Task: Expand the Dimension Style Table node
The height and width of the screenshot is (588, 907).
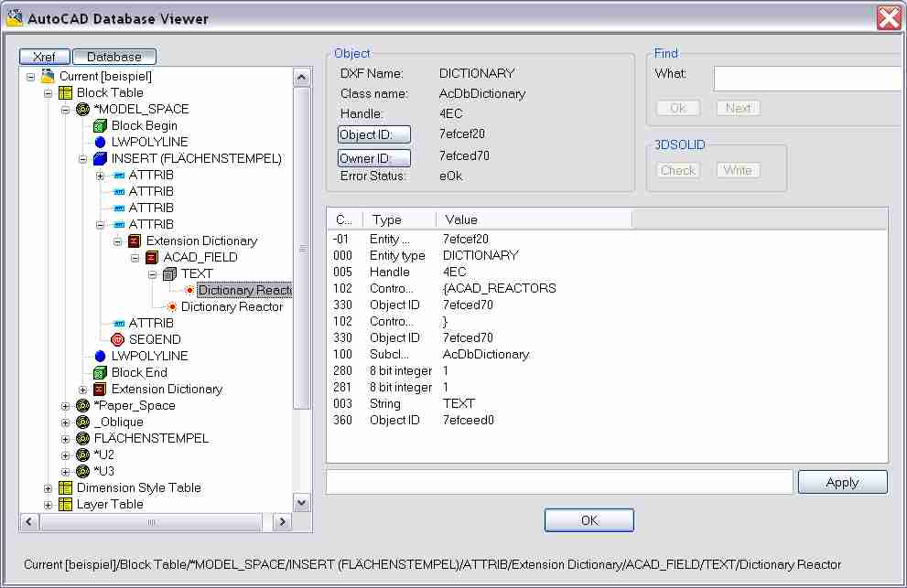Action: point(48,488)
